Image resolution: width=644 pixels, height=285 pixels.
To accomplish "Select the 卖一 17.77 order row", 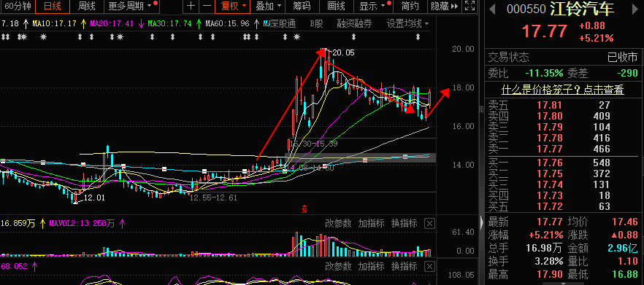I will 563,149.
